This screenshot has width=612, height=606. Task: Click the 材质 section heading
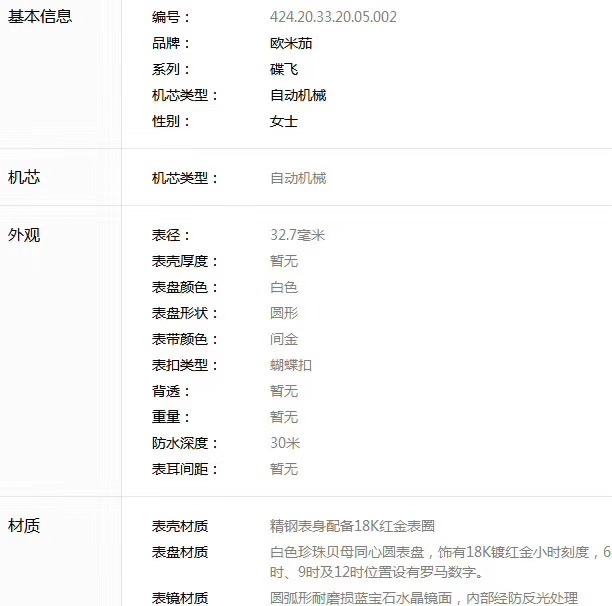[24, 526]
